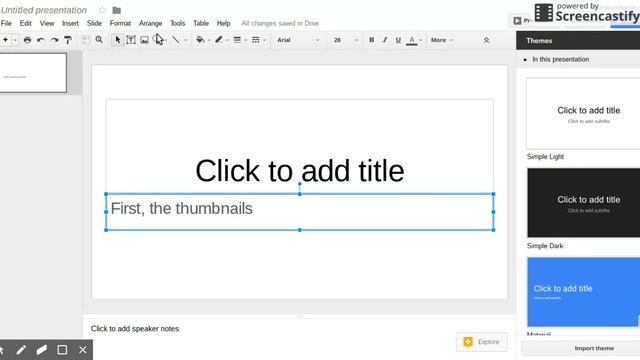Click the Zoom to fit icon
The width and height of the screenshot is (640, 360).
pyautogui.click(x=86, y=40)
